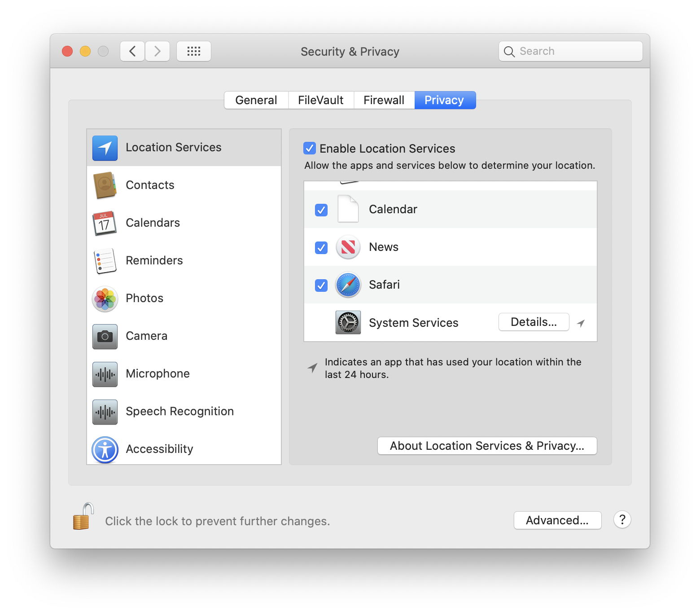Viewport: 700px width, 615px height.
Task: Uncheck location access for Calendar
Action: [x=321, y=210]
